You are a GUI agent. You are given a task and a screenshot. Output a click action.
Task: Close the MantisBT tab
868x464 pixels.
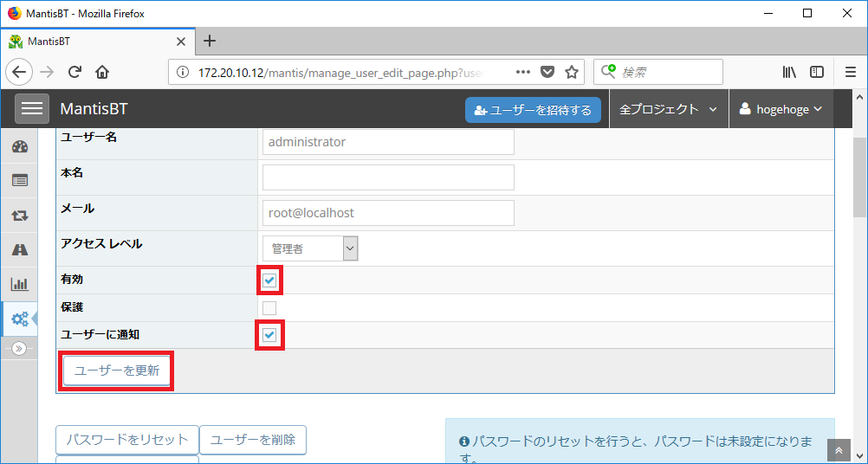[x=181, y=42]
